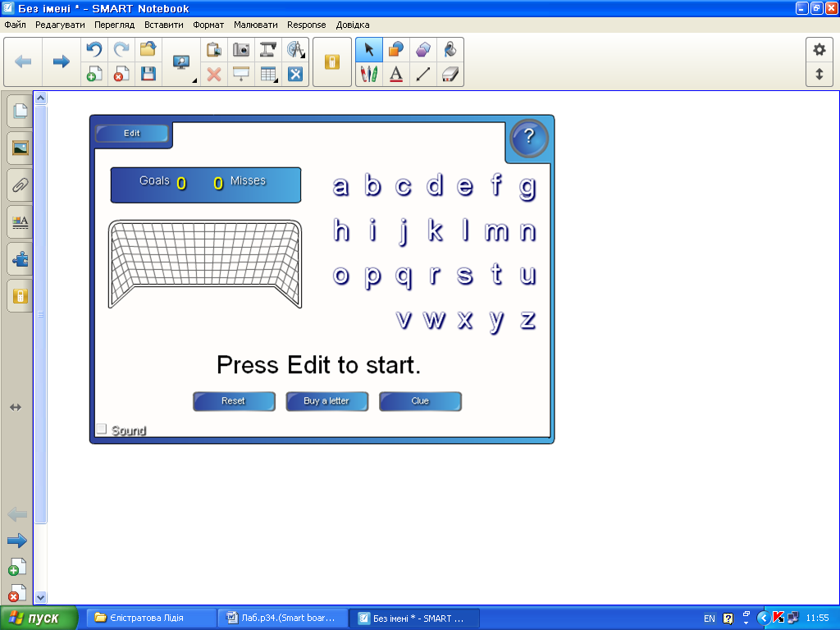
Task: Open the Довідка menu
Action: [353, 25]
